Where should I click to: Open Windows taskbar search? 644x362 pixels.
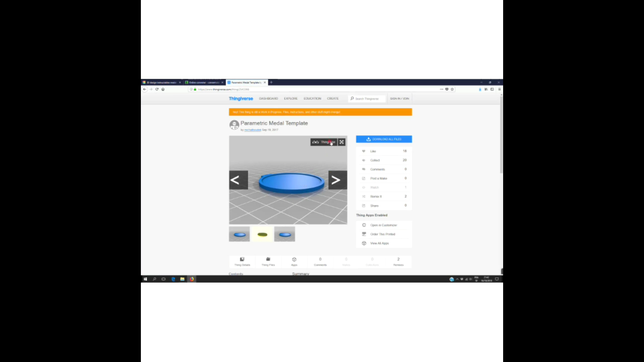(154, 279)
